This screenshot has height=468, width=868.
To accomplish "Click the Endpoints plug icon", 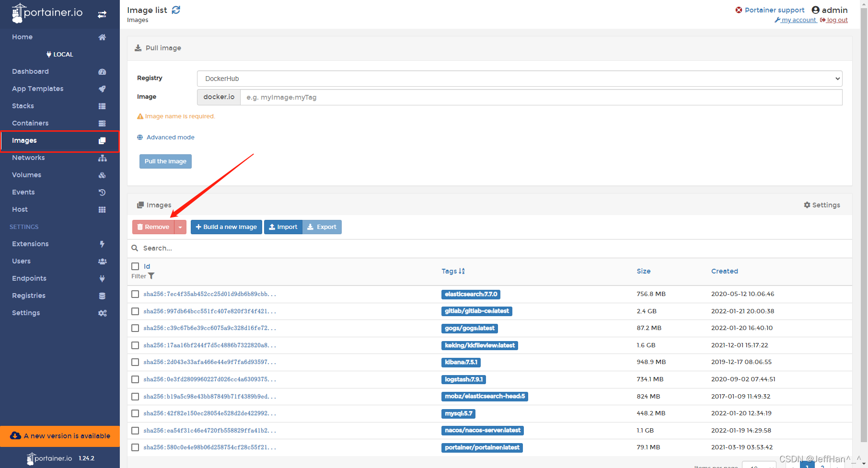I will 102,279.
